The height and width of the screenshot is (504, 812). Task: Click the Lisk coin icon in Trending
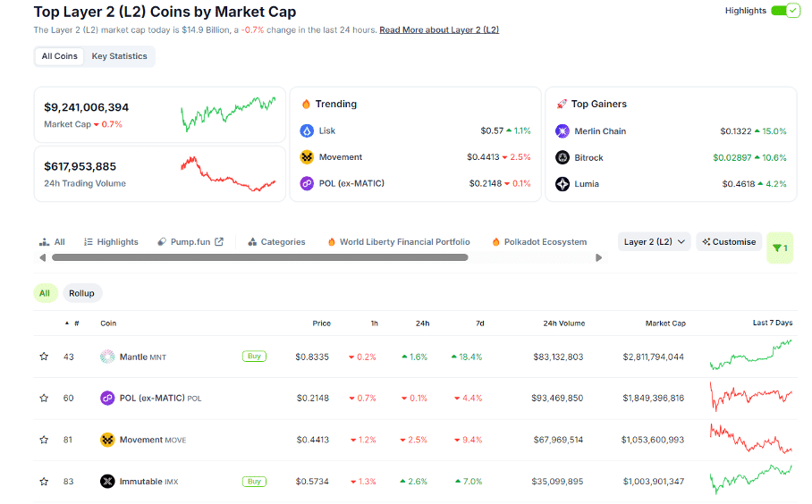(x=307, y=131)
